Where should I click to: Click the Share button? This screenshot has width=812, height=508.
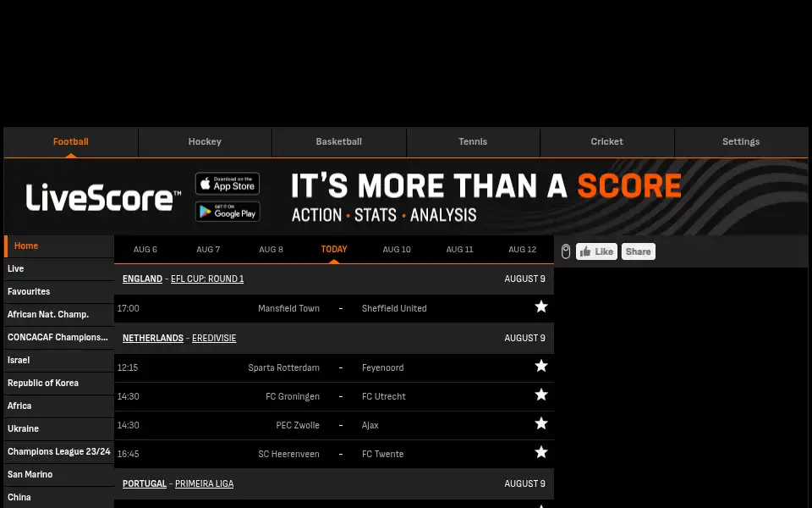click(638, 251)
